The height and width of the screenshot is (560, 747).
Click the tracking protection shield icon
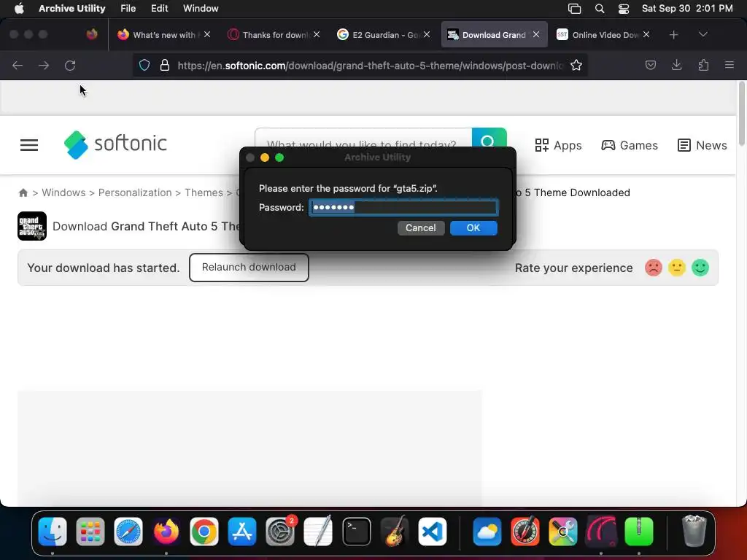[144, 65]
